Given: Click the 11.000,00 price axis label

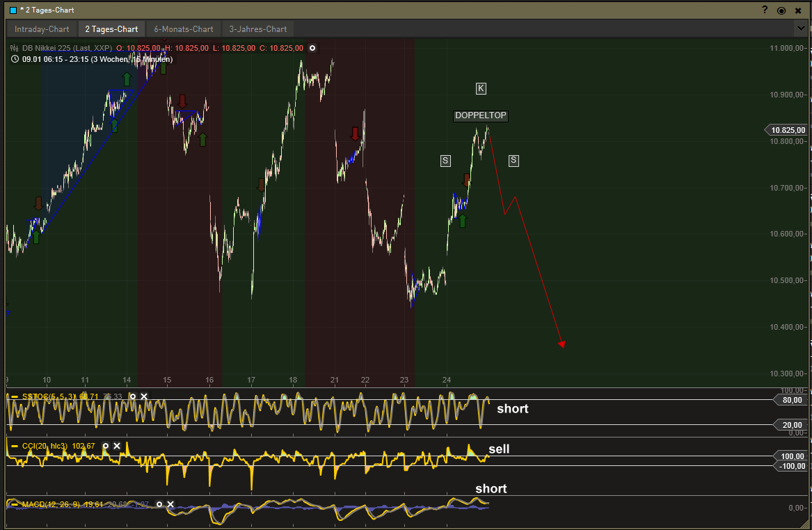Looking at the screenshot, I should (787, 48).
